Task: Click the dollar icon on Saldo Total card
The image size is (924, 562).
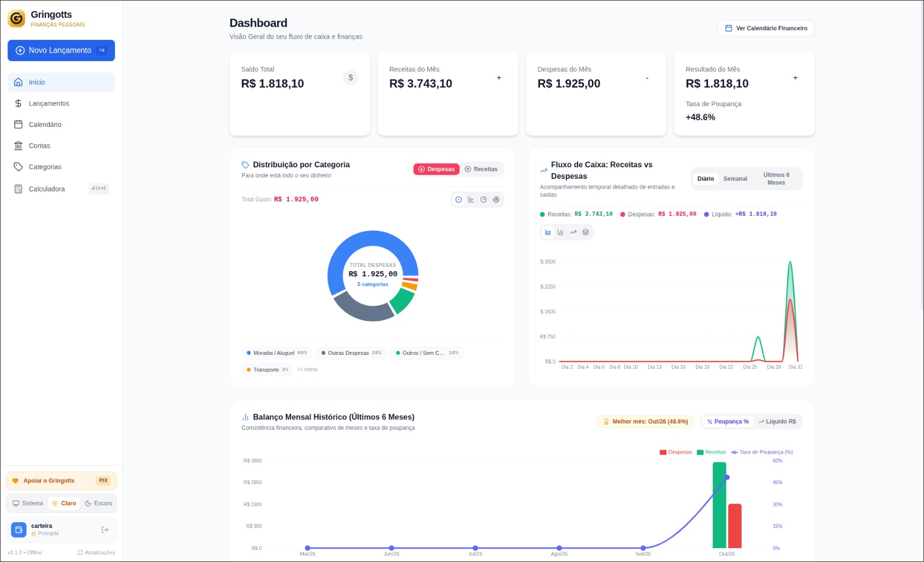Action: point(351,78)
